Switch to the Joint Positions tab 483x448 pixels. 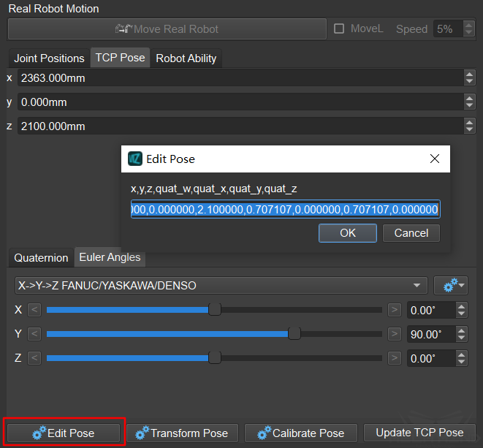pyautogui.click(x=49, y=58)
